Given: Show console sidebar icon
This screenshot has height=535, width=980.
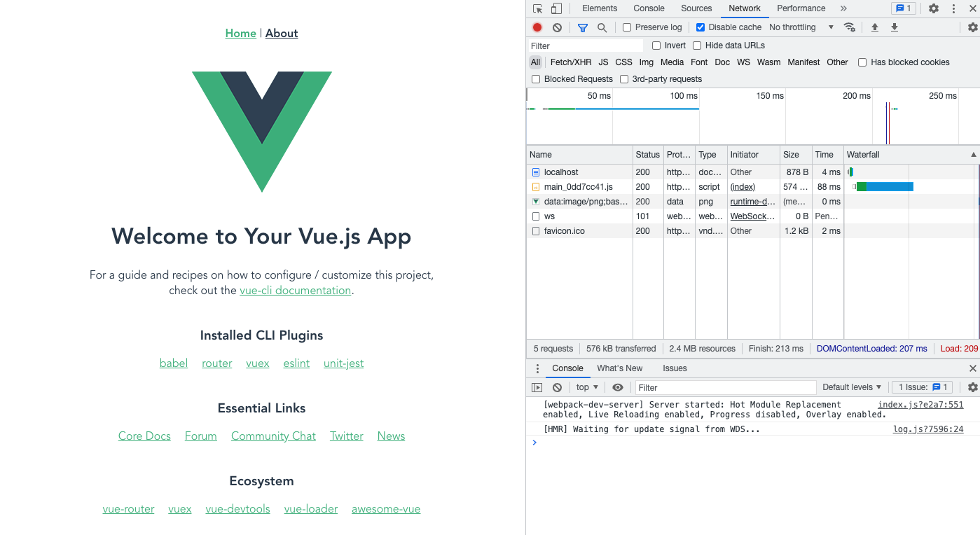Looking at the screenshot, I should click(537, 387).
